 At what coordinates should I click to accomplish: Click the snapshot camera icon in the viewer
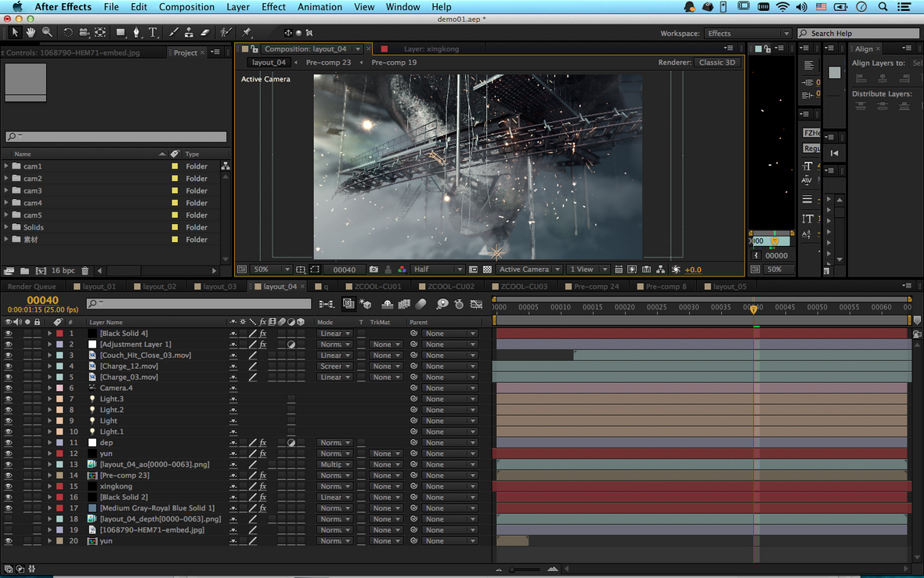coord(374,269)
